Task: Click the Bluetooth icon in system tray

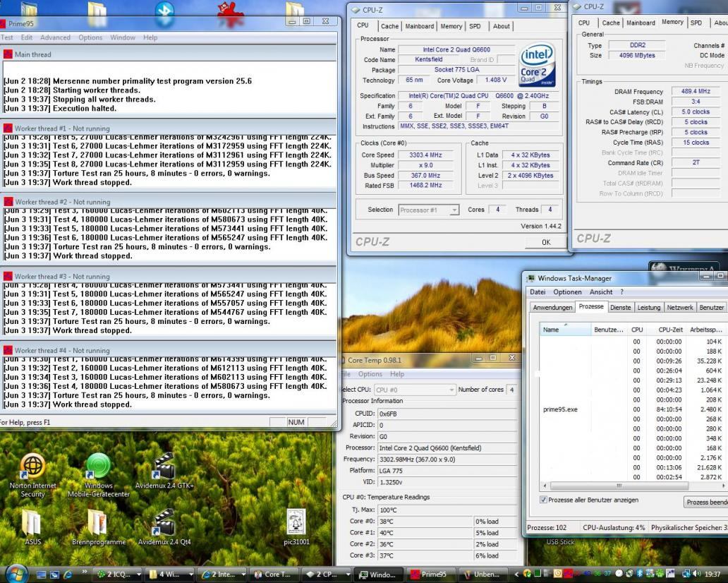Action: coord(639,574)
